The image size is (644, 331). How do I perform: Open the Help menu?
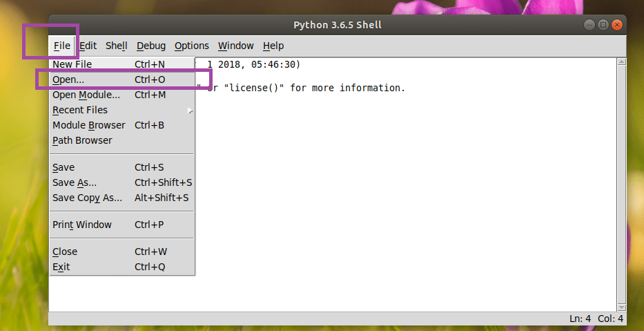(273, 46)
